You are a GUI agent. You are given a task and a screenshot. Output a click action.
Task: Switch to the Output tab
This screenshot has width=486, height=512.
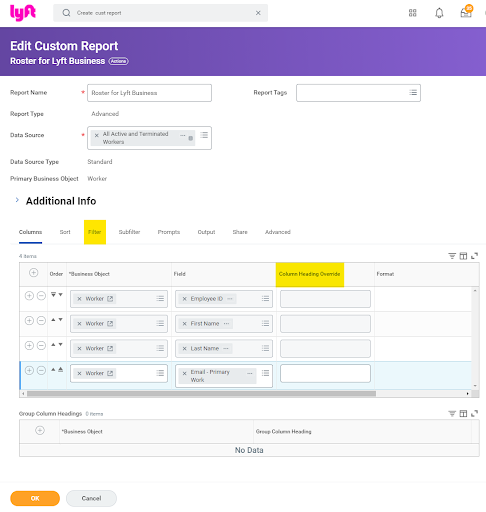click(x=206, y=232)
